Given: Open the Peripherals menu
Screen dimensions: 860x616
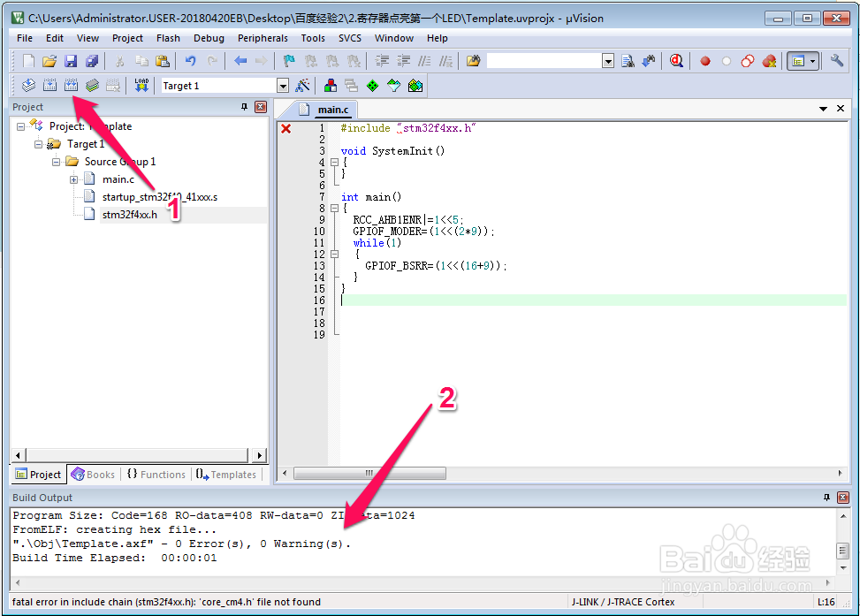Looking at the screenshot, I should coord(263,38).
